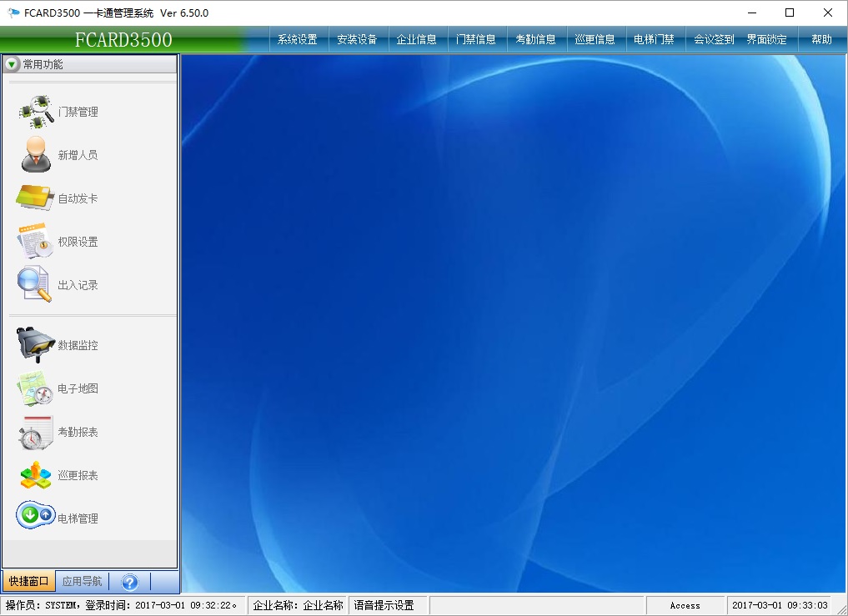Open the 考勤报表 attendance report icon
Viewport: 848px width, 616px height.
pyautogui.click(x=35, y=432)
